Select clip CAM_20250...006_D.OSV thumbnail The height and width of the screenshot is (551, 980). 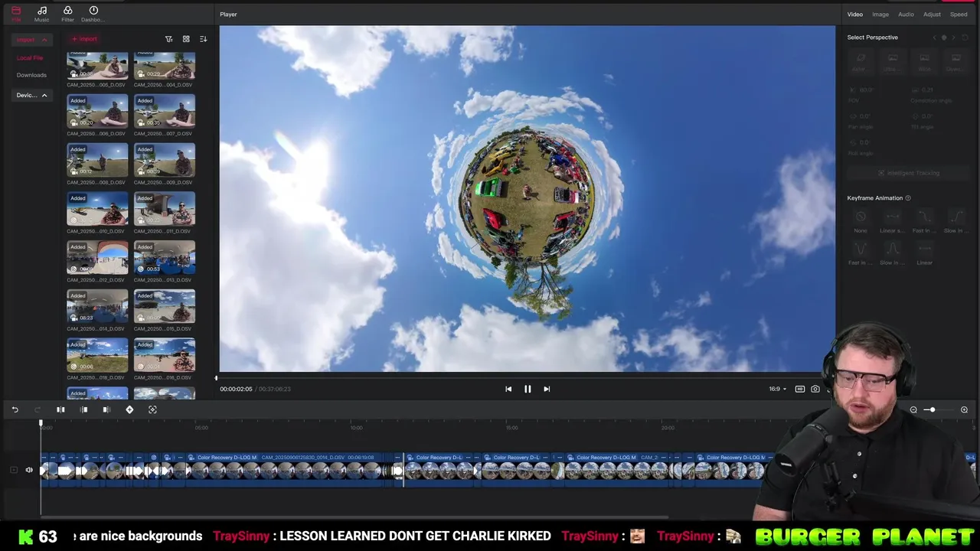click(x=97, y=111)
